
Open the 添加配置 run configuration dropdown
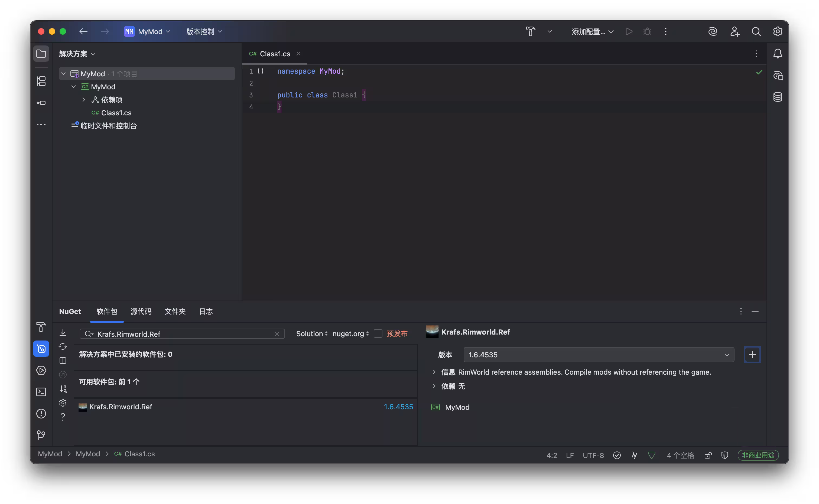point(593,32)
